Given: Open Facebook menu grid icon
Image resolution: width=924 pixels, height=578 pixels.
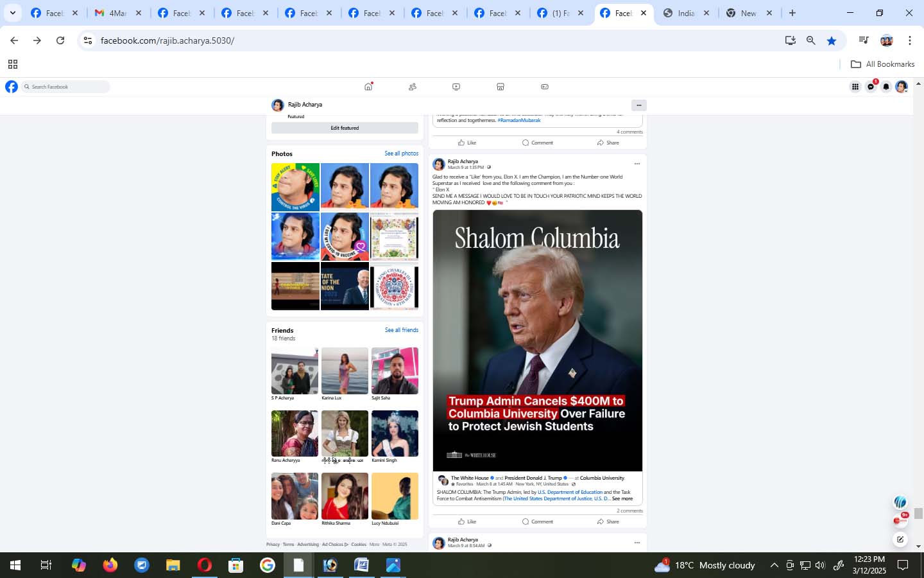Looking at the screenshot, I should (855, 87).
